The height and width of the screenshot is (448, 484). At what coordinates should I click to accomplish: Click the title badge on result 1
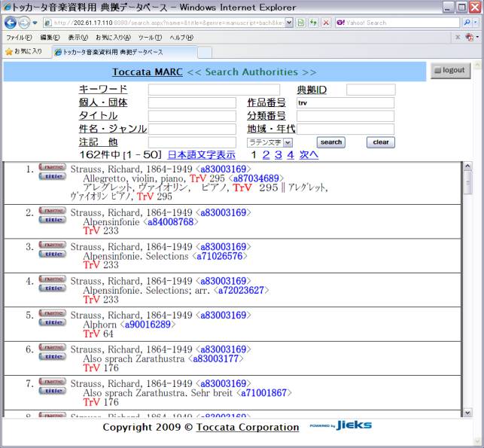click(x=53, y=176)
